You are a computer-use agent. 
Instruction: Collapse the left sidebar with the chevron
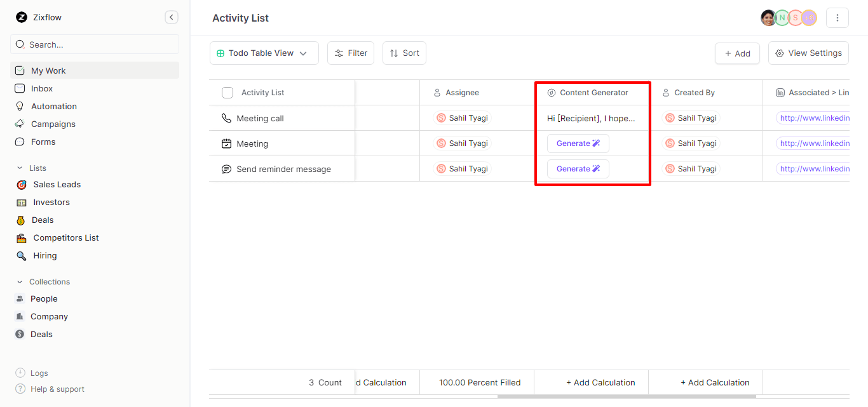(x=171, y=17)
